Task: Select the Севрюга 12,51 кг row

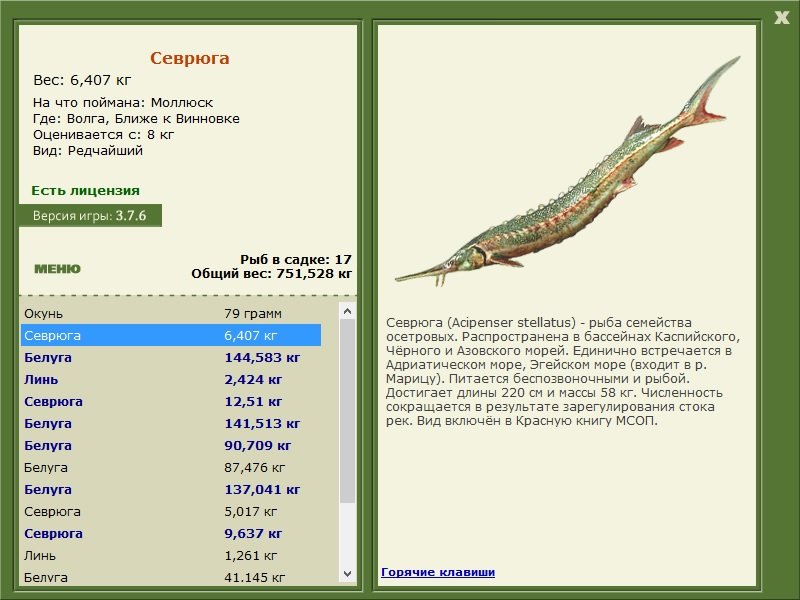Action: 171,401
